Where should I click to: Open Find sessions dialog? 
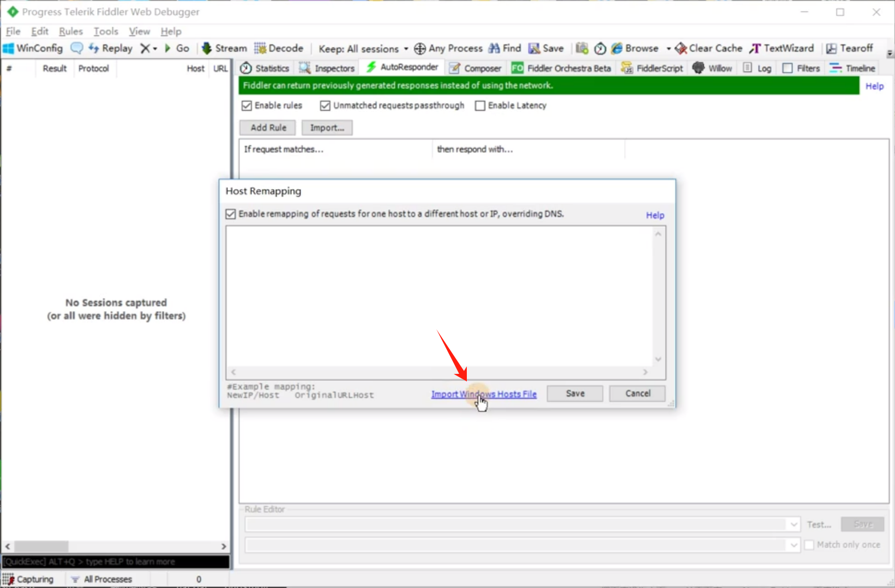(x=504, y=49)
